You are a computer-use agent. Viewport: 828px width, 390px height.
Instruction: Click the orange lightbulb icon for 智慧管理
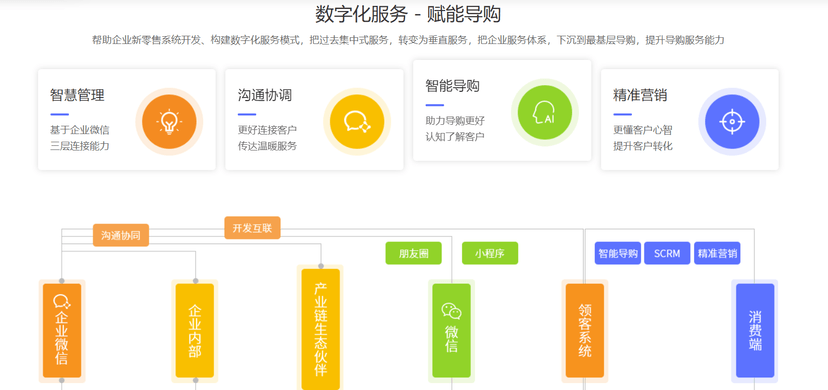(169, 122)
